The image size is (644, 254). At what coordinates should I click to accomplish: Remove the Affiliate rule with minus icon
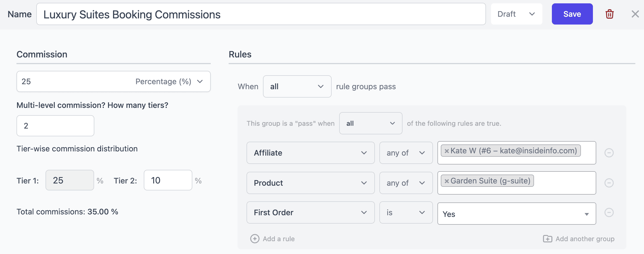click(609, 153)
